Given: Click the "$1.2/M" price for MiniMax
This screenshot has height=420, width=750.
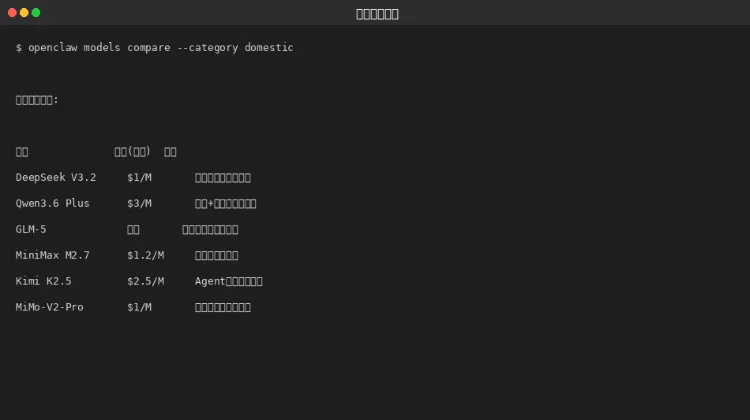Looking at the screenshot, I should (x=145, y=255).
